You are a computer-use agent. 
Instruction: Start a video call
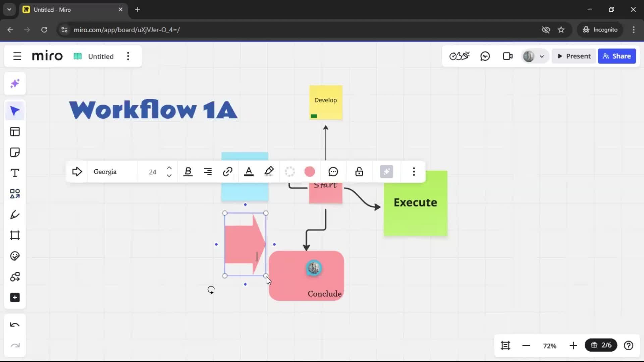pos(507,56)
